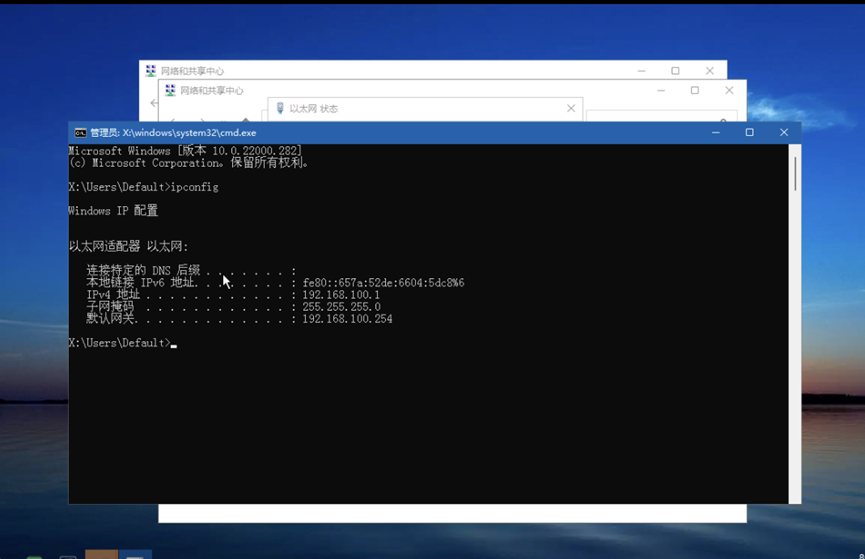Maximize the front 网络和共享中心 window
The height and width of the screenshot is (559, 865).
695,90
